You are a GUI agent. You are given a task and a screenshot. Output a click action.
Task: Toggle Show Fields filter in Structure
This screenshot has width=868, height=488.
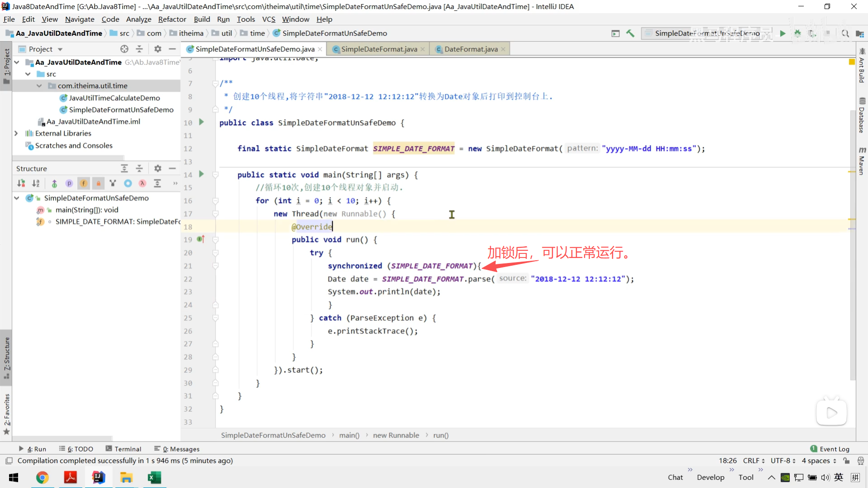(84, 183)
